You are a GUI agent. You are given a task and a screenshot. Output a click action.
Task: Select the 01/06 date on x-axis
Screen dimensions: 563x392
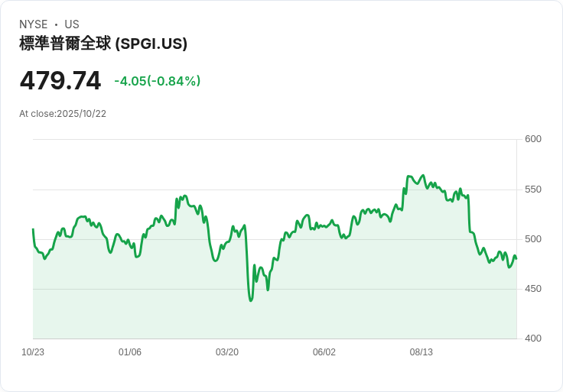point(130,352)
